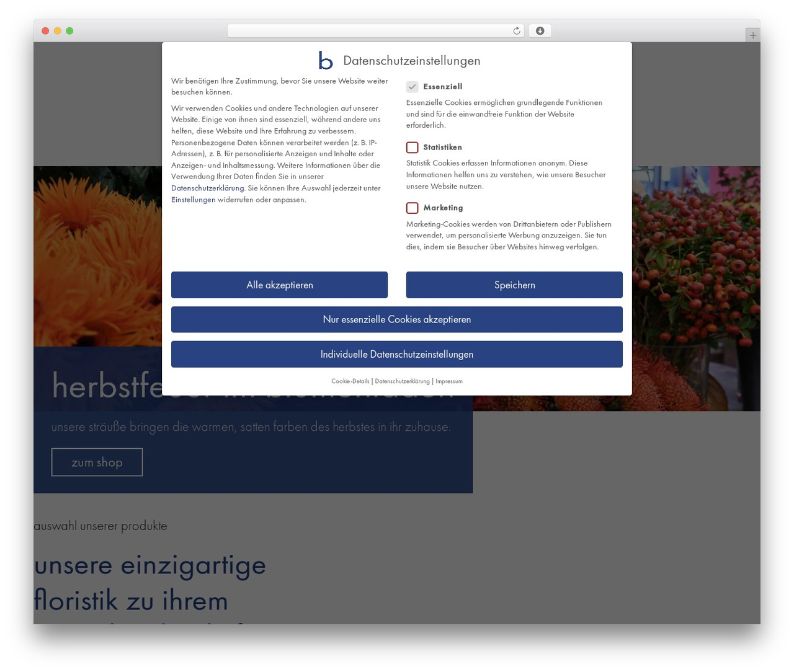Close the browser window with red button
This screenshot has width=794, height=672.
[x=45, y=31]
